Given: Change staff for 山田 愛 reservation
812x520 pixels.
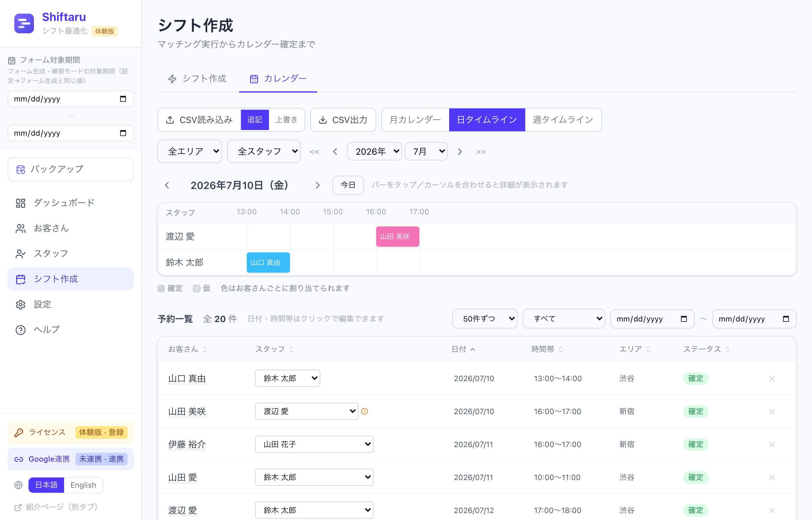Looking at the screenshot, I should point(314,477).
